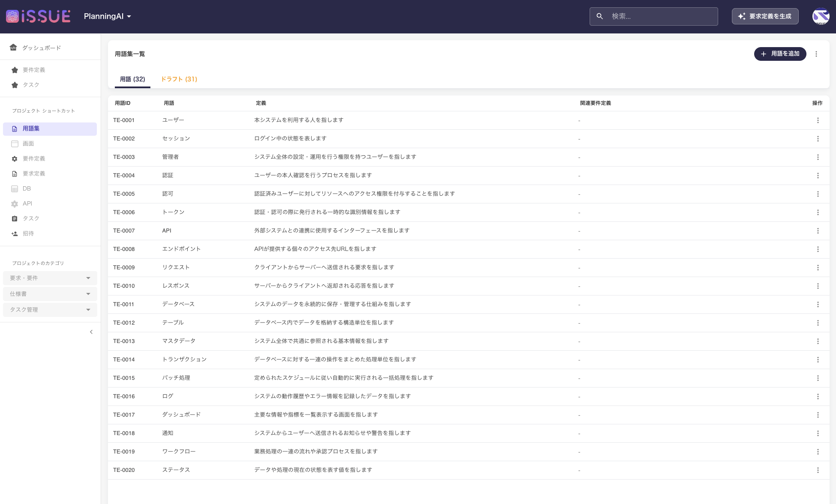Click the 要求定義を生成 button
Viewport: 836px width, 504px height.
[765, 16]
